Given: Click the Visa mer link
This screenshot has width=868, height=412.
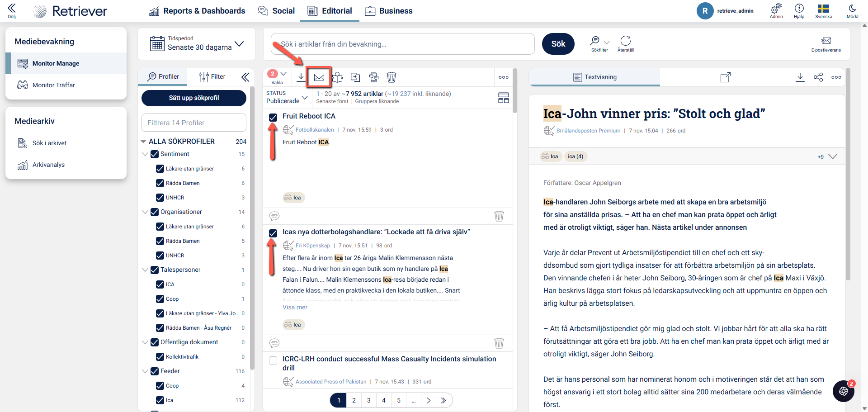Looking at the screenshot, I should (x=295, y=307).
